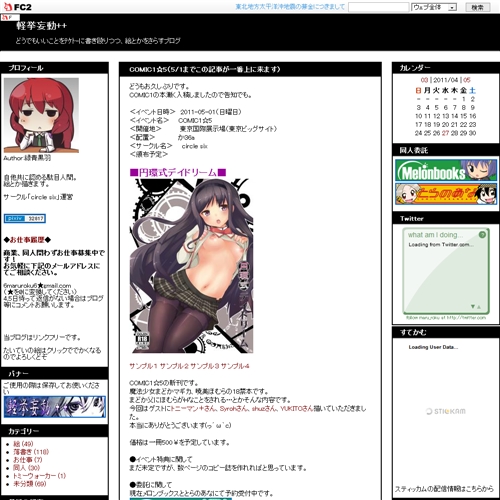Viewport: 500px width, 500px height.
Task: Go to previous month 03 in calendar
Action: tap(424, 80)
